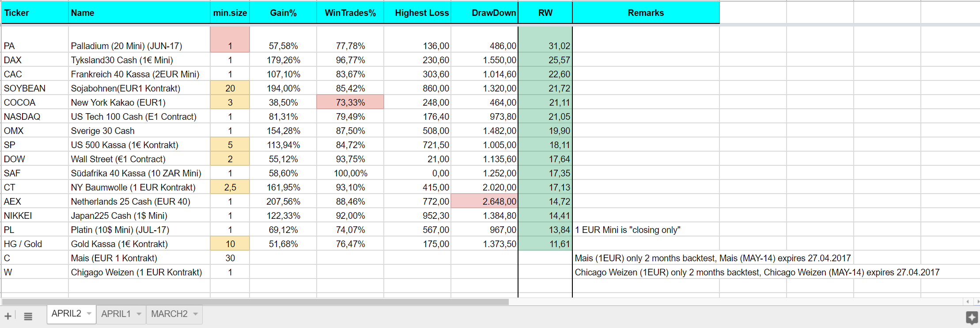Open the APRIL2 tab dropdown arrow
This screenshot has height=328, width=980.
click(89, 313)
